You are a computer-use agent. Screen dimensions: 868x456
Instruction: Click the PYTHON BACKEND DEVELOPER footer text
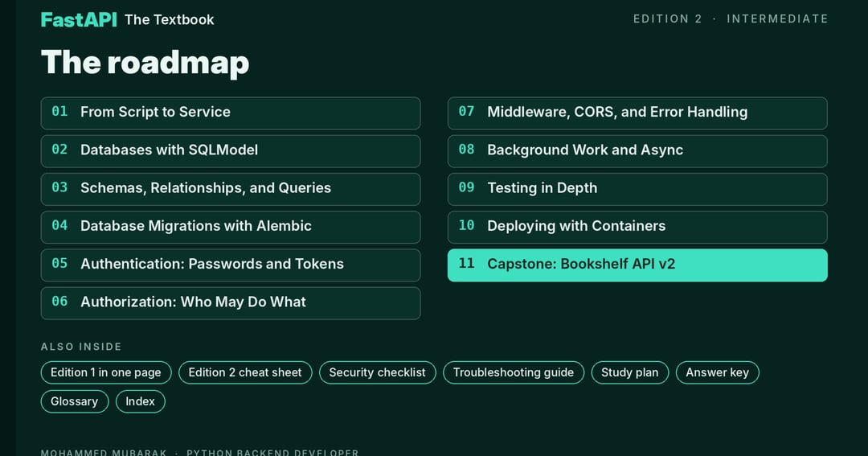tap(272, 452)
